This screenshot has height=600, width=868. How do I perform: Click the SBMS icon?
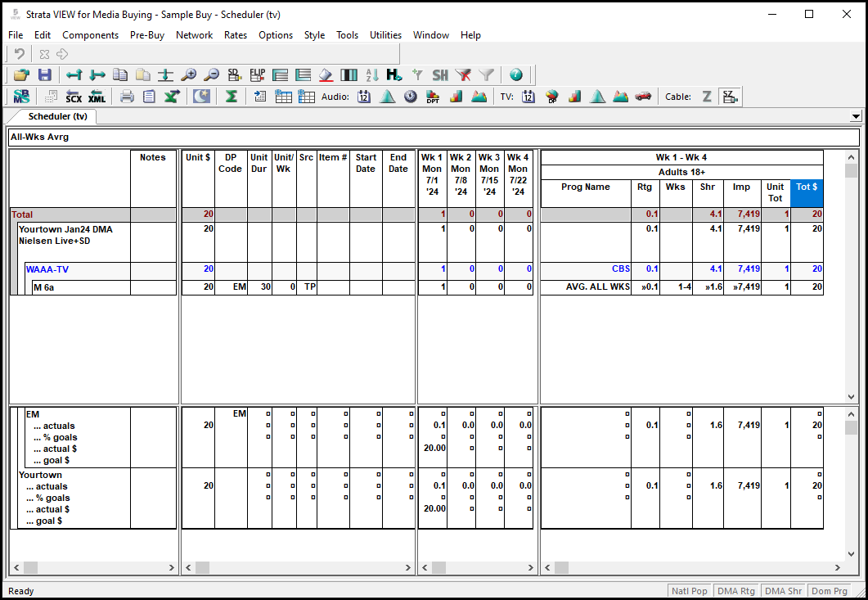click(21, 97)
